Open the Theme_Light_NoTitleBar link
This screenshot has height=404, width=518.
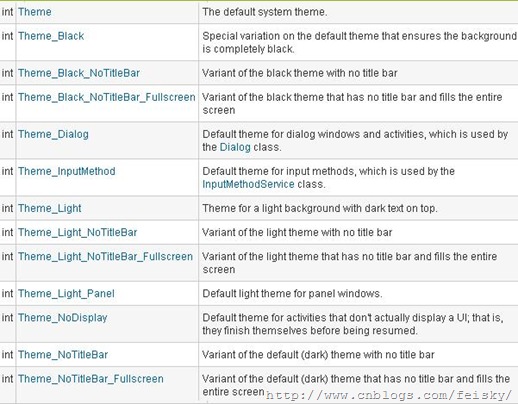[77, 232]
